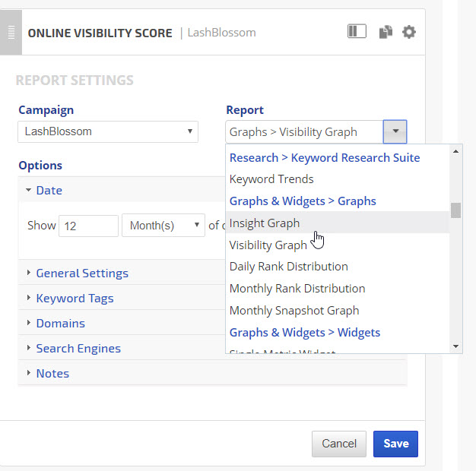Click the Show number input field
Image resolution: width=476 pixels, height=471 pixels.
88,226
